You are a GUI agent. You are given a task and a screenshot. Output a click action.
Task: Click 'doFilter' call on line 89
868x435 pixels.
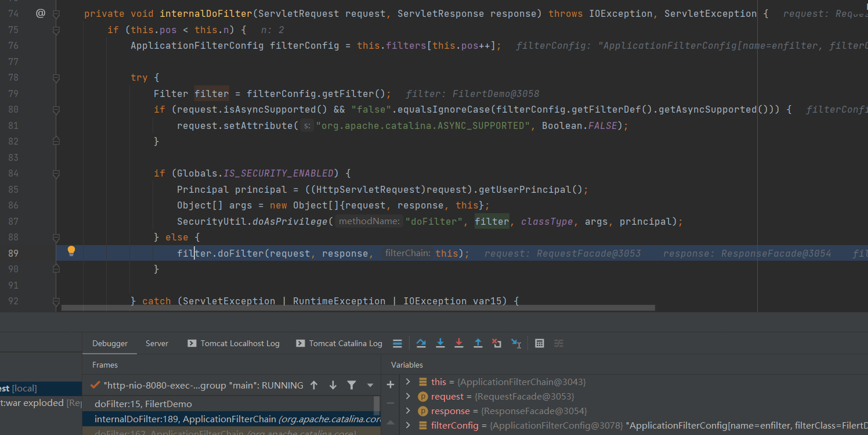click(x=241, y=253)
